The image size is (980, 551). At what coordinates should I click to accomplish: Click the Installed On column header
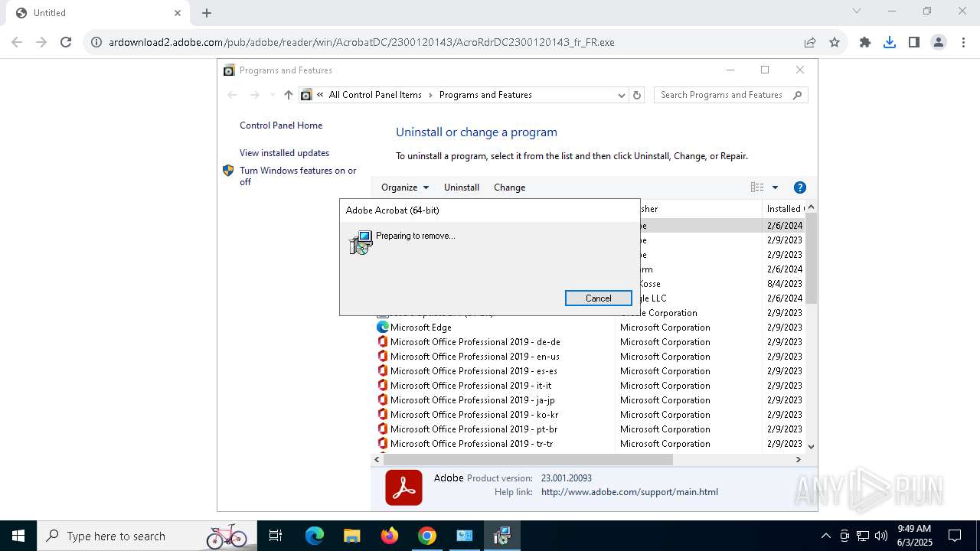784,209
